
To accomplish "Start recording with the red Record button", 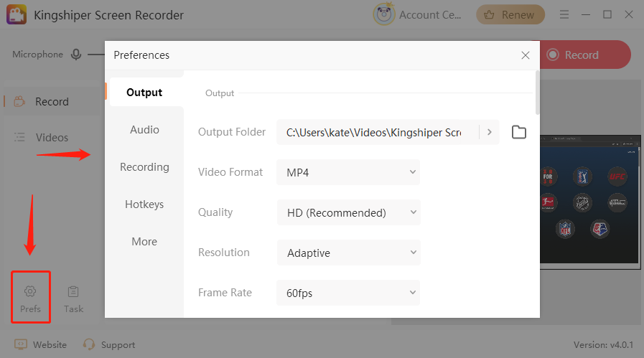I will pyautogui.click(x=585, y=55).
